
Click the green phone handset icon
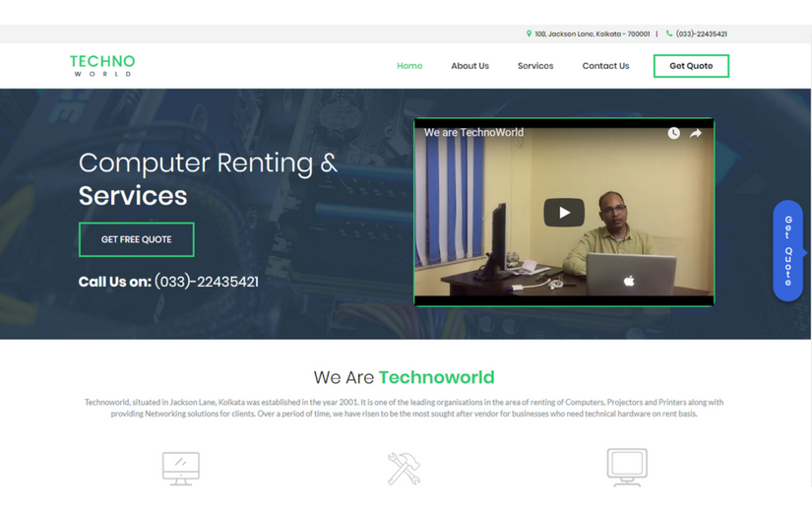(x=669, y=33)
